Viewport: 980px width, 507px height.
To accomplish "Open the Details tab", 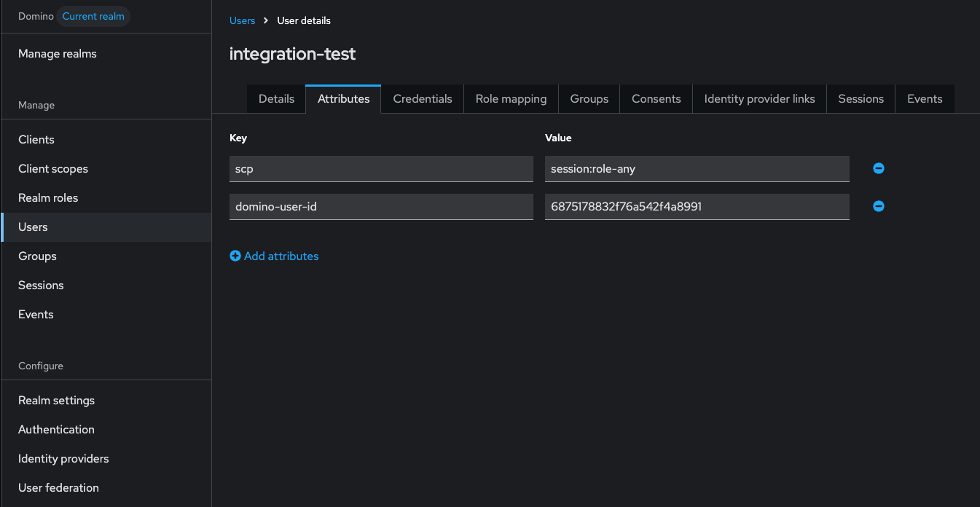I will pos(276,99).
